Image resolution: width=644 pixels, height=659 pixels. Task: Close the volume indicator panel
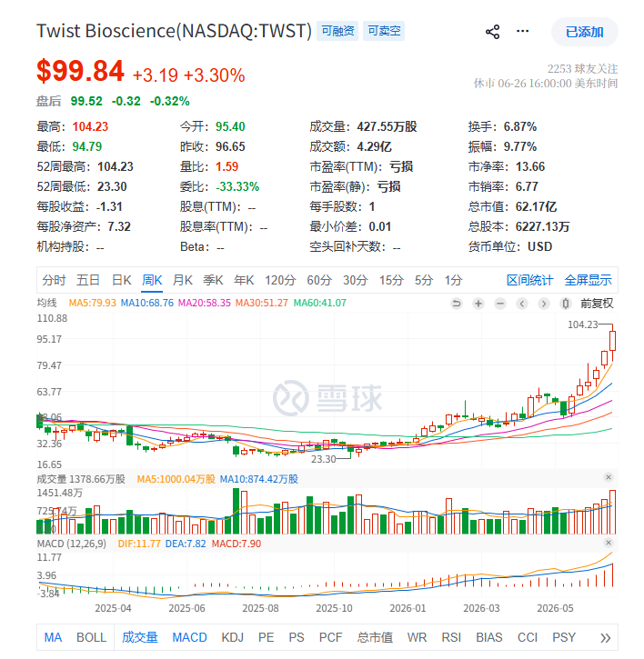pos(609,477)
